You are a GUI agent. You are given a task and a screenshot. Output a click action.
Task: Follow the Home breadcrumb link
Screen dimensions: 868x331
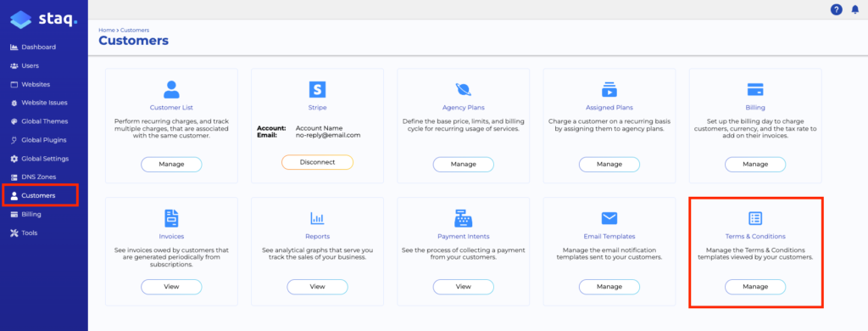[106, 30]
